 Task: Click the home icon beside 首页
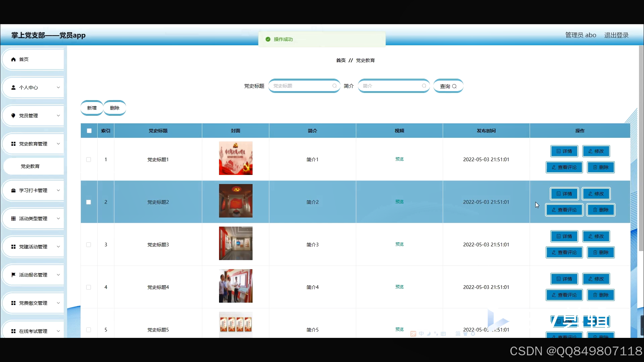(13, 59)
